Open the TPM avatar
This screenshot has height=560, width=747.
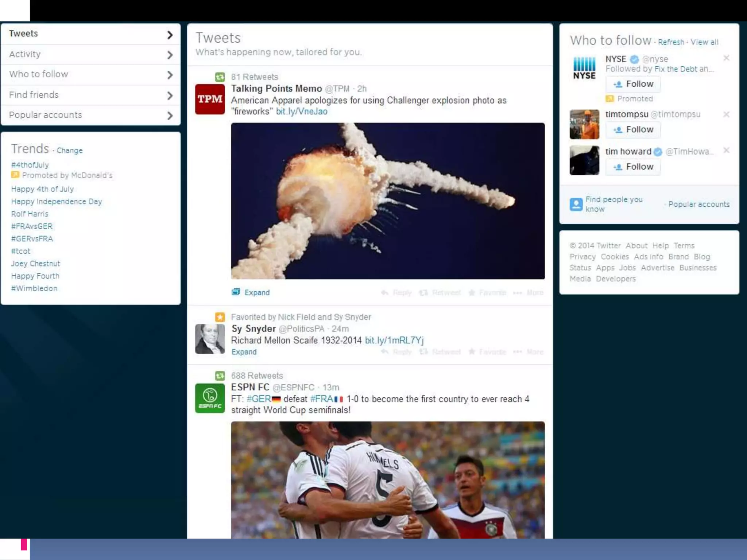210,99
